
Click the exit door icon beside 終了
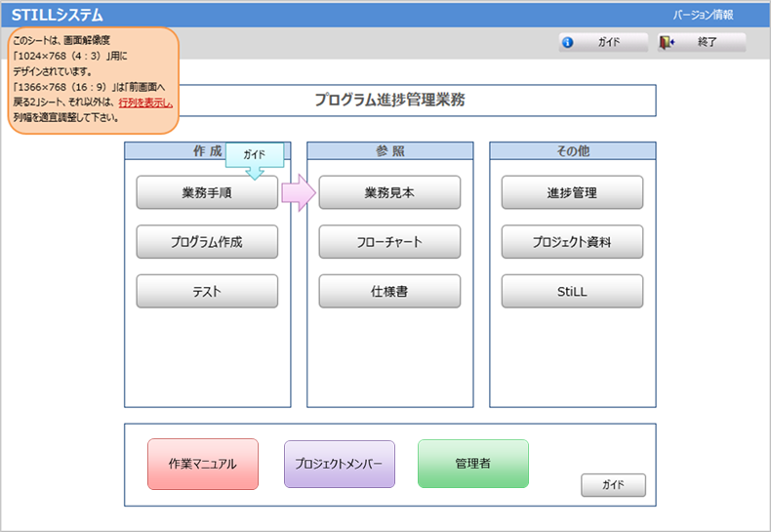[x=667, y=42]
